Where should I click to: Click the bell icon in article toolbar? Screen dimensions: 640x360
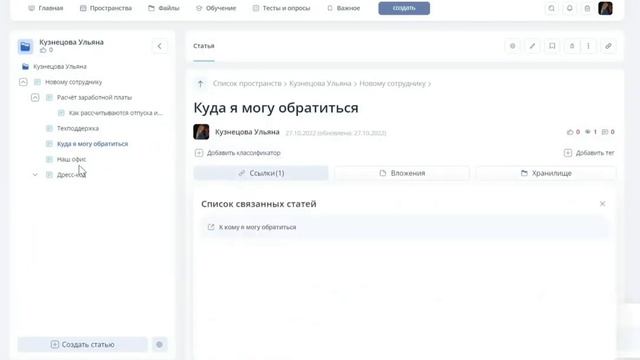(572, 46)
